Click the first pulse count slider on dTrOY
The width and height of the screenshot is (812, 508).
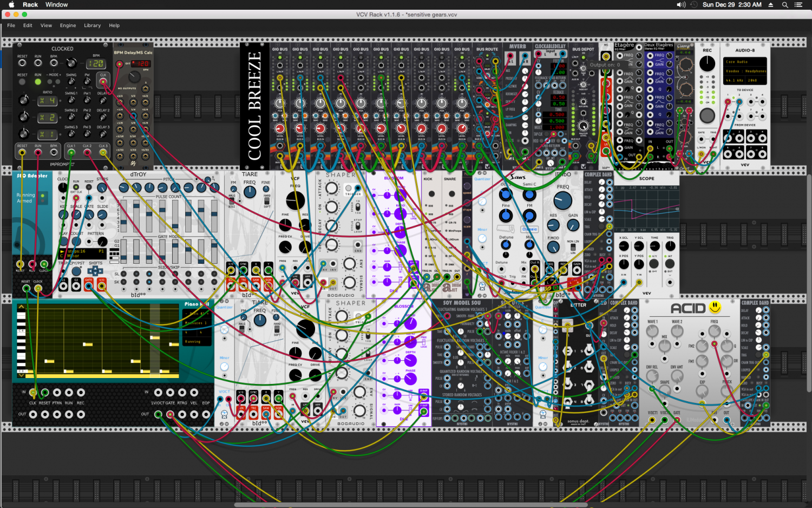point(123,217)
